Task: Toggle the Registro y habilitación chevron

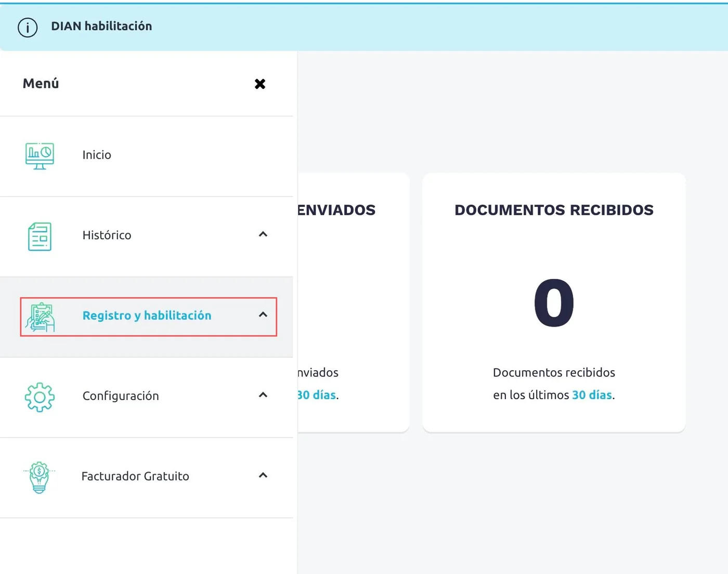Action: 263,315
